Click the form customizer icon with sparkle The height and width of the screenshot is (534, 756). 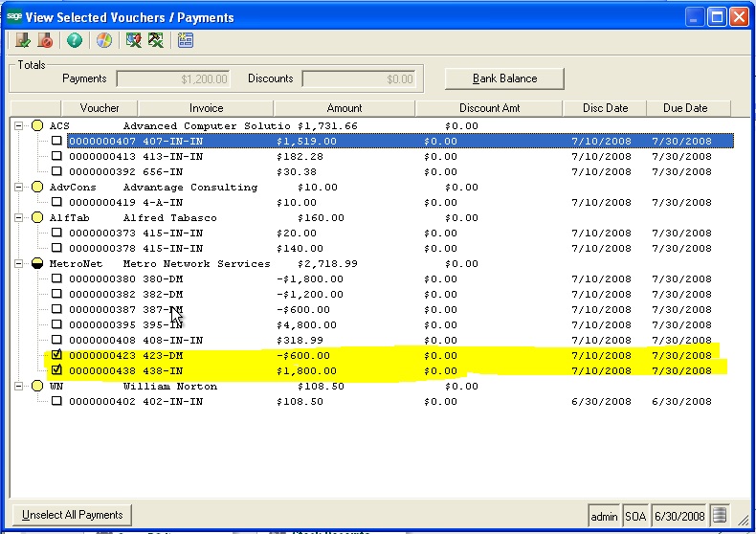click(x=185, y=40)
